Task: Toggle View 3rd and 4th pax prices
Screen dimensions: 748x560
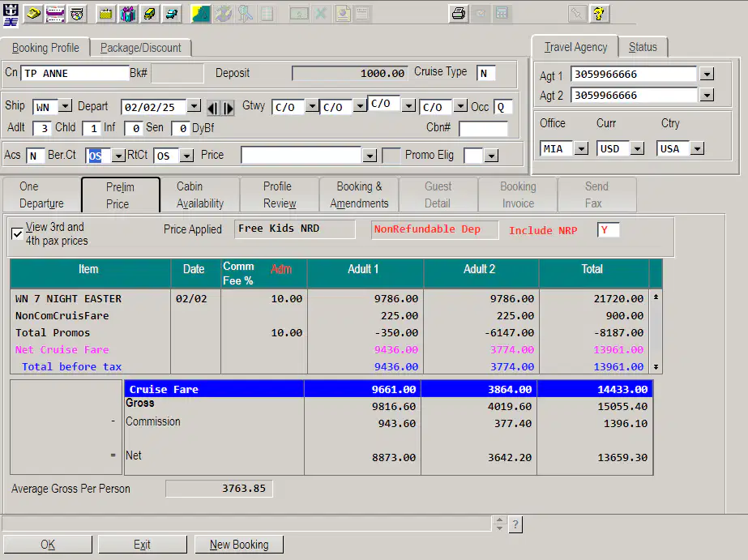Action: 17,233
